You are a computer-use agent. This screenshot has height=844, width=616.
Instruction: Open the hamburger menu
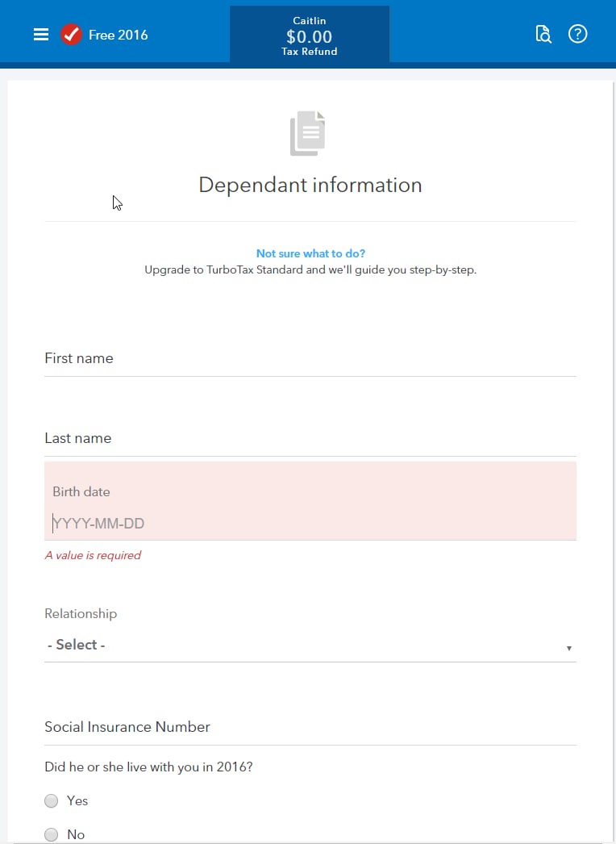[x=41, y=35]
